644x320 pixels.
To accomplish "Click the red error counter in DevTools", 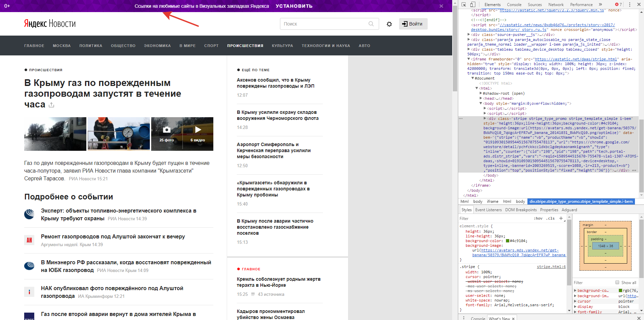I will [x=618, y=4].
